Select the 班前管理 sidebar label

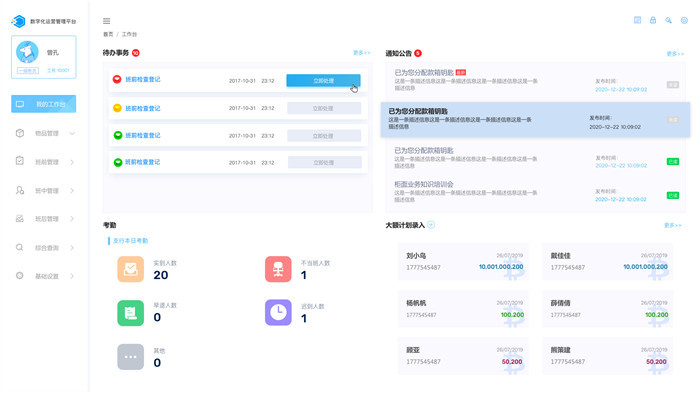pyautogui.click(x=47, y=162)
